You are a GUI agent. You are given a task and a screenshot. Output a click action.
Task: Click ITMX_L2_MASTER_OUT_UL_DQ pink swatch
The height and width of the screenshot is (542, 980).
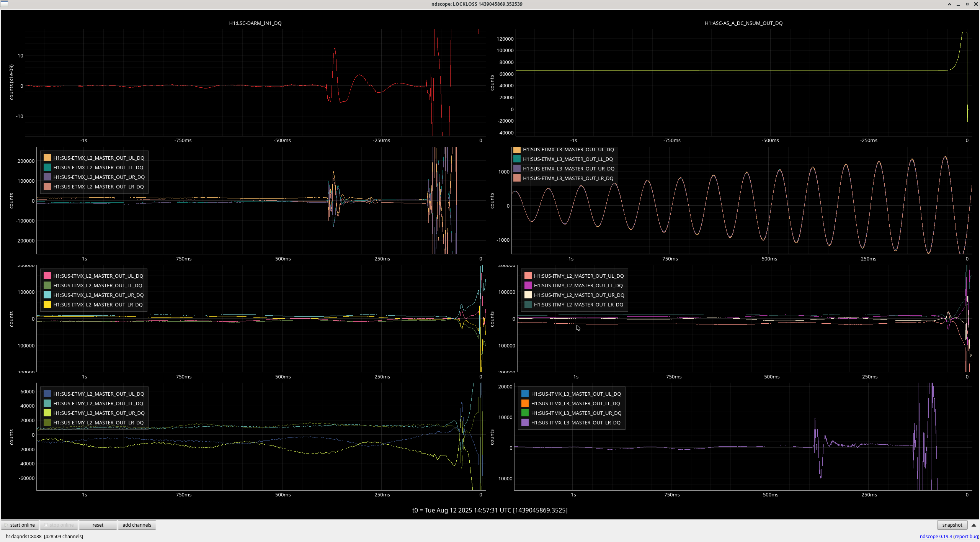[x=47, y=276]
